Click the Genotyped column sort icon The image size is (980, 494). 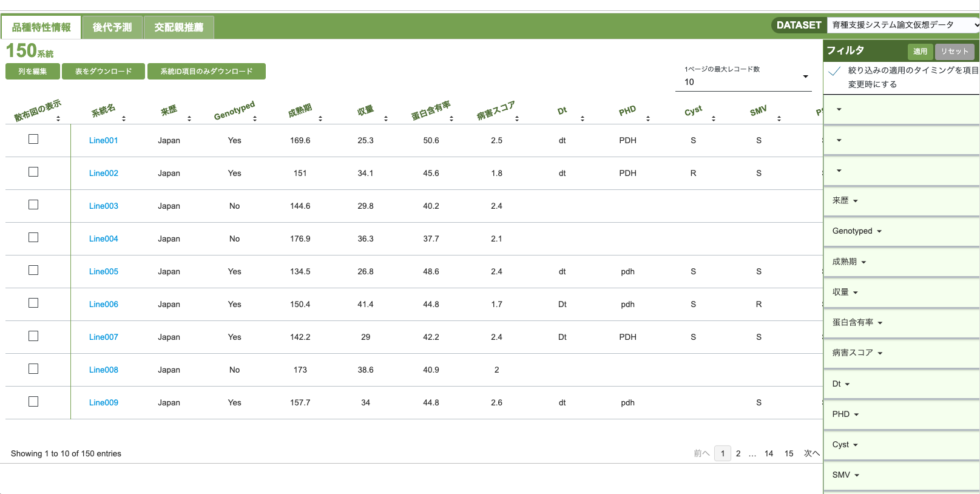coord(255,118)
